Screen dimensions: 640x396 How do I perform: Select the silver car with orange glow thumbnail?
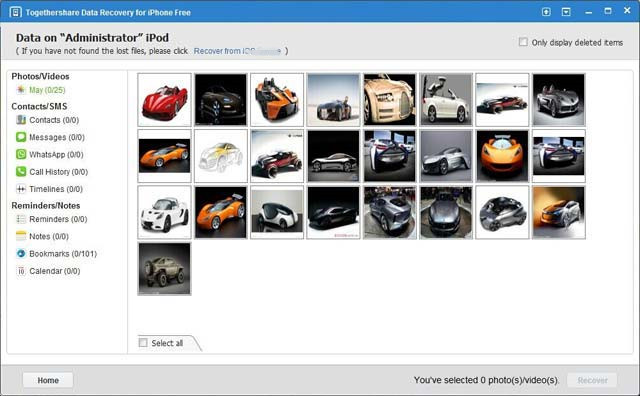(559, 212)
